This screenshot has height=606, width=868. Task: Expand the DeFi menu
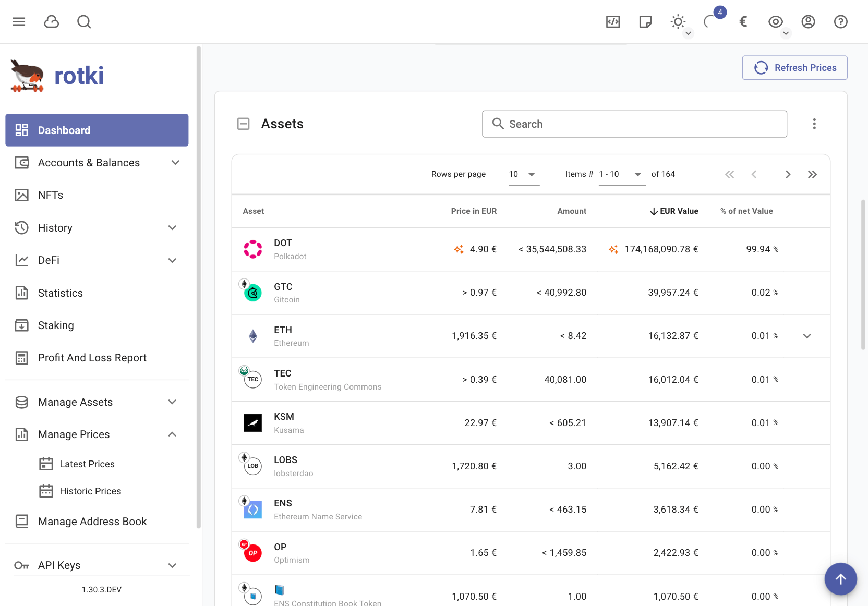pos(97,260)
